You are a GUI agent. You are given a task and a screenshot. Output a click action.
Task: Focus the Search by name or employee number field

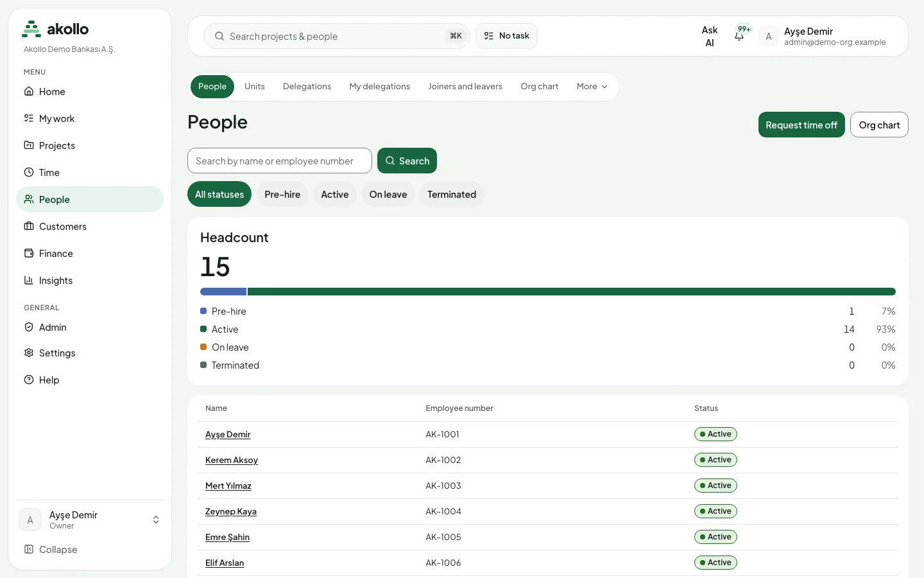click(280, 161)
